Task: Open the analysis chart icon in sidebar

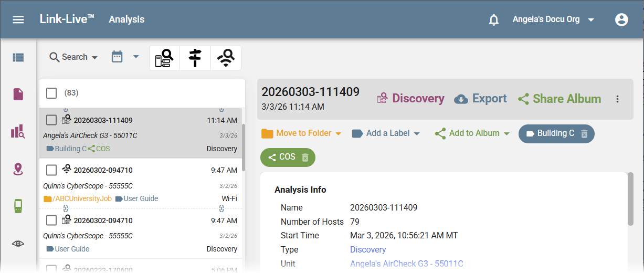Action: (18, 131)
